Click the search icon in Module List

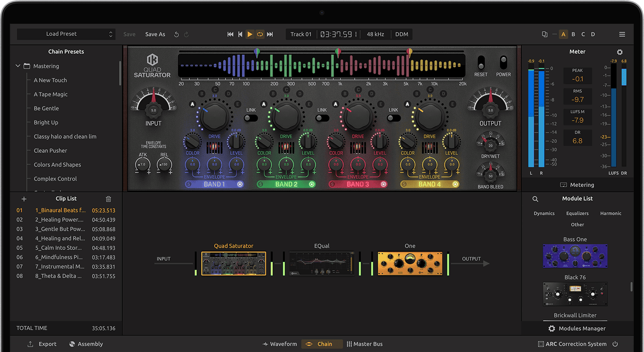click(x=535, y=199)
